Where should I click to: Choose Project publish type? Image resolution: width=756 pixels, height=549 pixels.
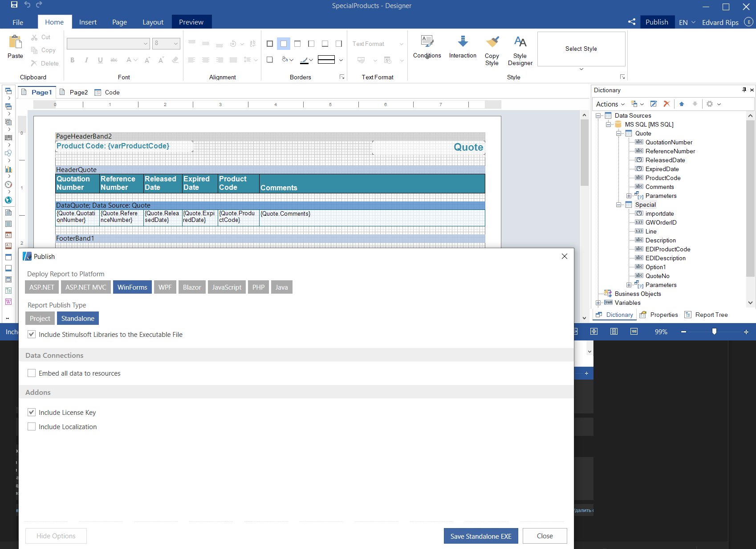(x=40, y=319)
